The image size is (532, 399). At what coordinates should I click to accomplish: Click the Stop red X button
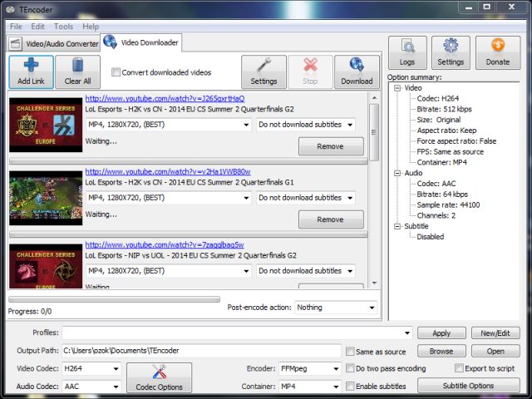click(x=310, y=72)
